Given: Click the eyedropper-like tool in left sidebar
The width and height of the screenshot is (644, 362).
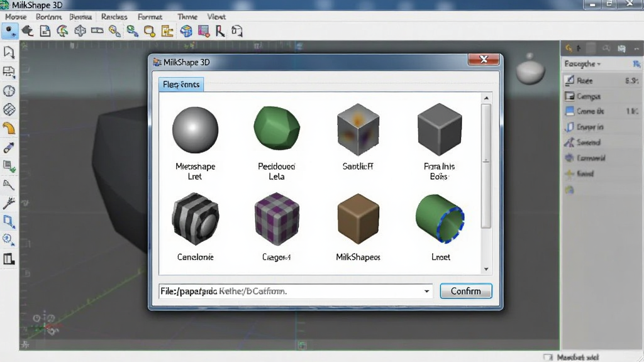Looking at the screenshot, I should pyautogui.click(x=9, y=147).
